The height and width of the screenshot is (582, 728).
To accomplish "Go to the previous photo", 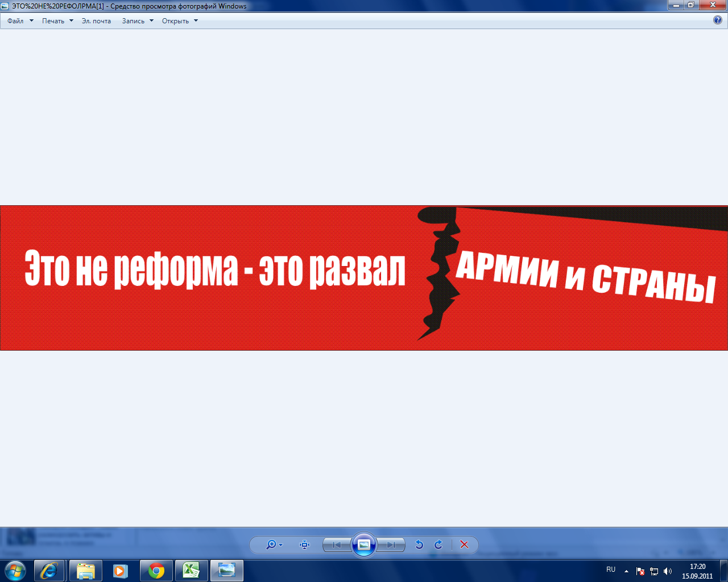I will click(x=337, y=544).
